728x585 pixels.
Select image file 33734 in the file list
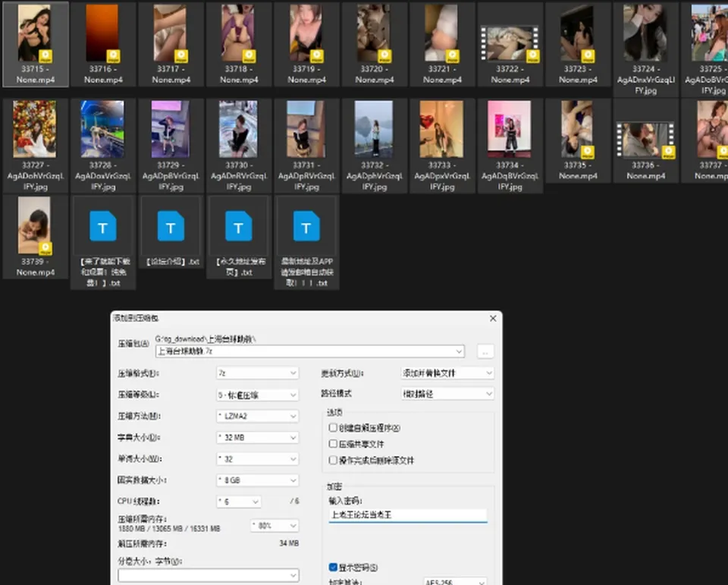(x=510, y=146)
